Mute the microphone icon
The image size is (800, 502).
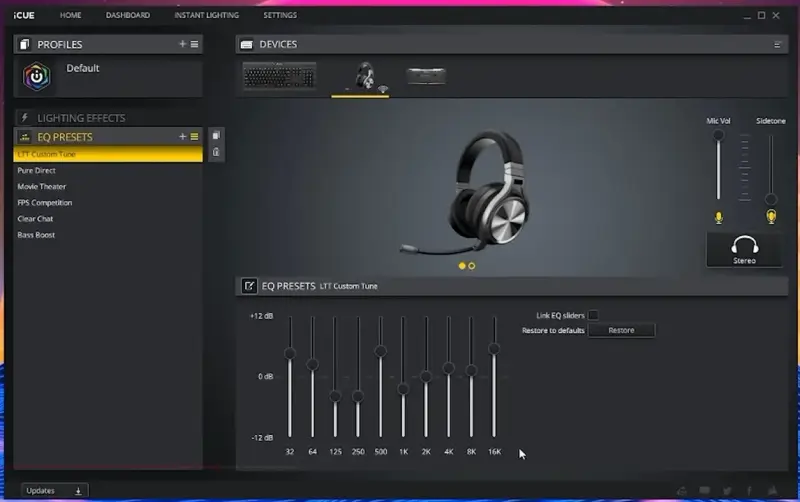pyautogui.click(x=718, y=218)
